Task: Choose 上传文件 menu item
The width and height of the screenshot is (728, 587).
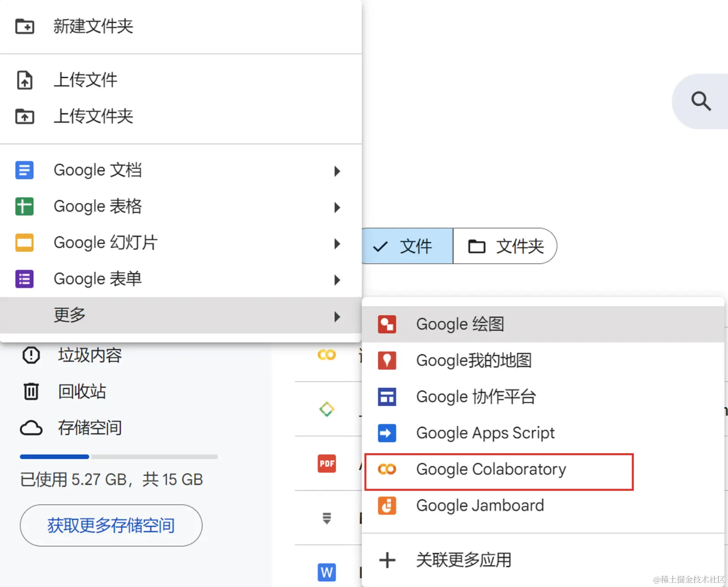Action: coord(181,80)
